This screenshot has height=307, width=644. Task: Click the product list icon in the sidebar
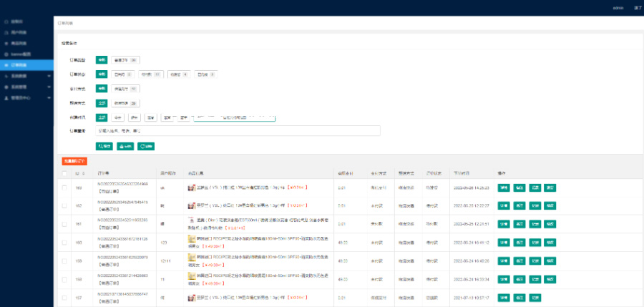[x=5, y=44]
